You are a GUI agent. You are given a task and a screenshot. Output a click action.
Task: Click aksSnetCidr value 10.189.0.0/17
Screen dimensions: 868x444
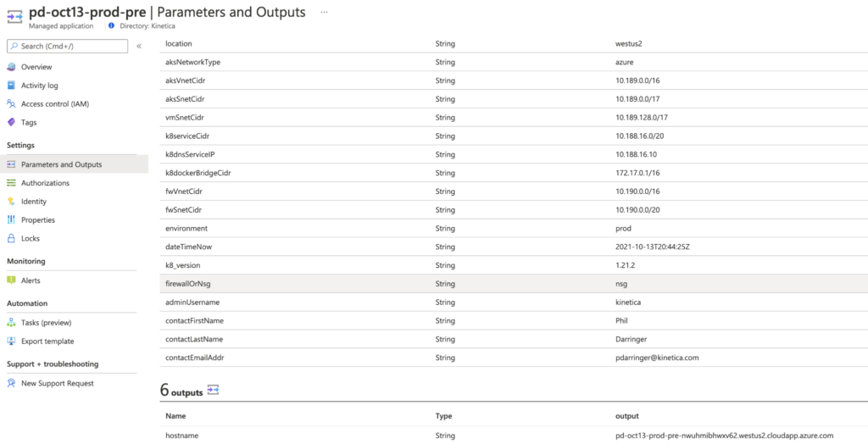[637, 99]
